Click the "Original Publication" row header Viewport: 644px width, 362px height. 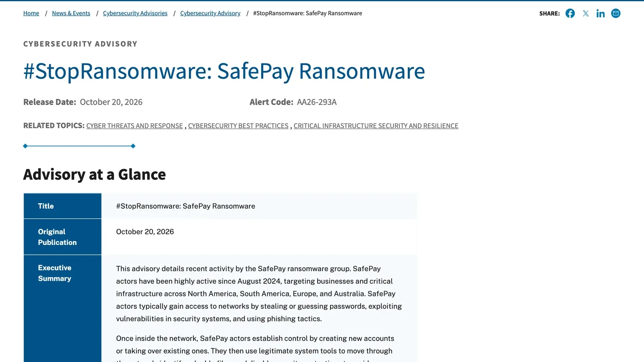coord(62,237)
